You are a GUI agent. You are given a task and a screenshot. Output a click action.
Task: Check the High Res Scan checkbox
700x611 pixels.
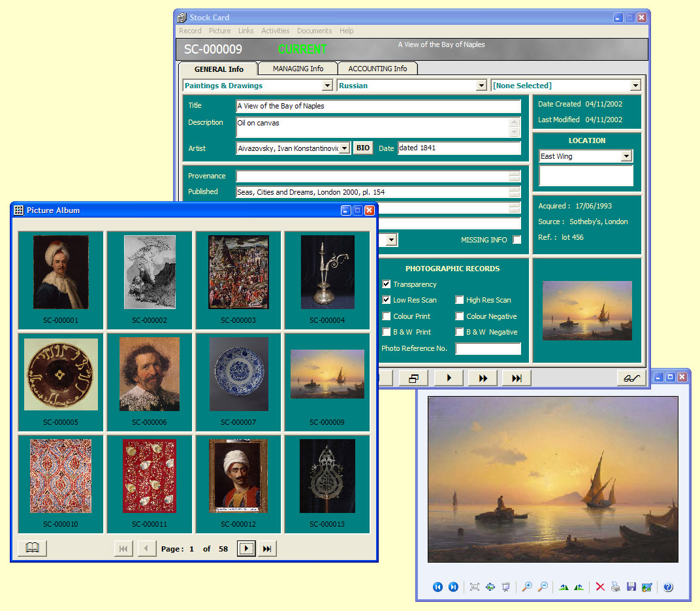(x=460, y=300)
